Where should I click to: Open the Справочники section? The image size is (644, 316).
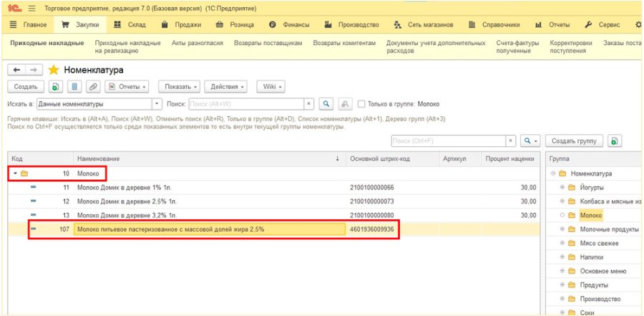click(x=494, y=24)
